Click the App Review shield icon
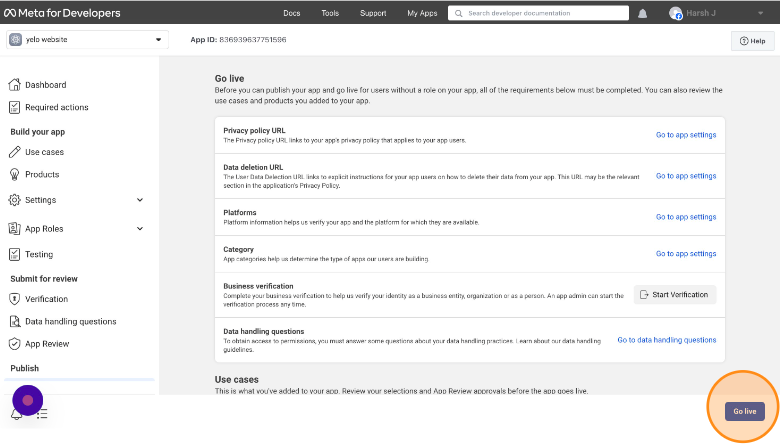Viewport: 780px width, 445px height. 15,343
